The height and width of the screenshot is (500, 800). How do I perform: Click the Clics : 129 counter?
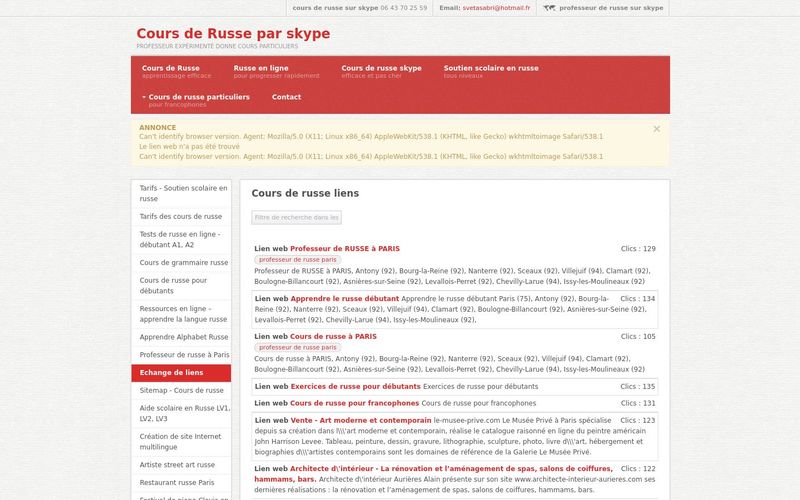tap(638, 249)
